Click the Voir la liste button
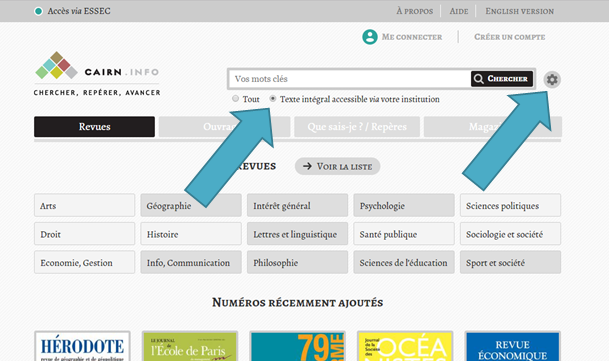The width and height of the screenshot is (609, 361). [x=338, y=166]
